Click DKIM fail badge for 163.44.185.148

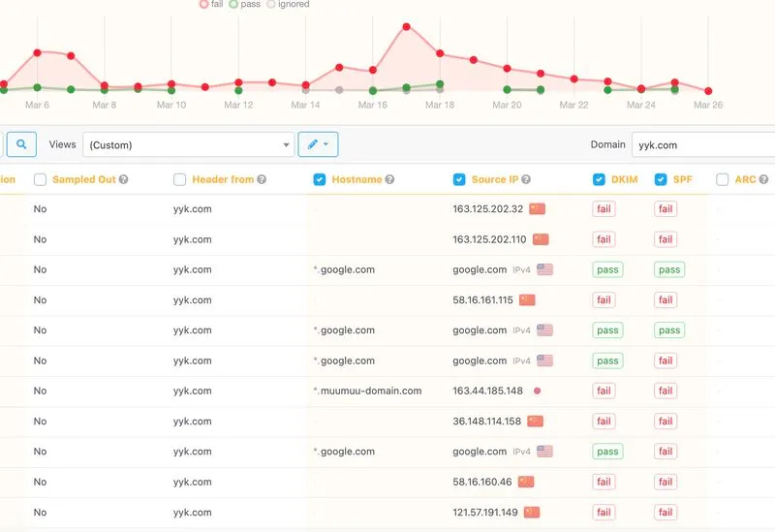[604, 391]
